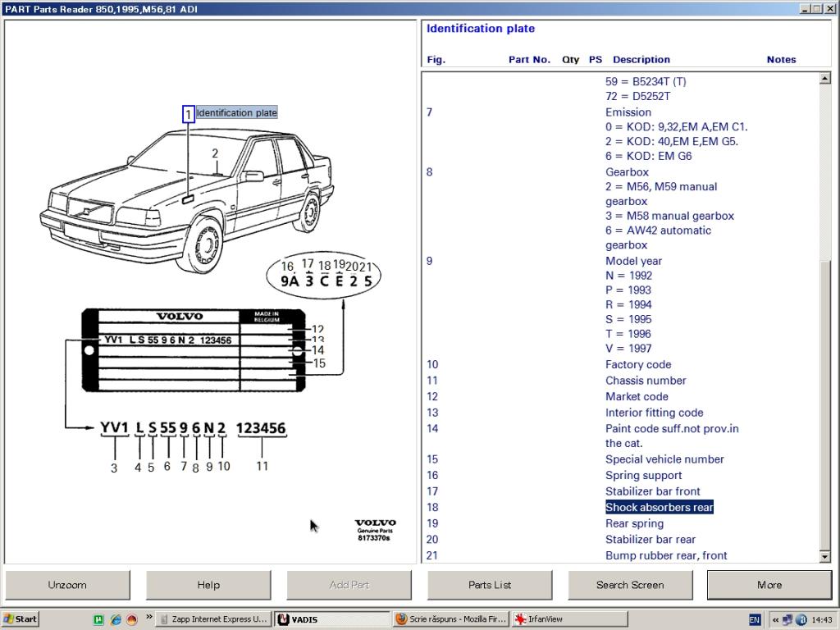Viewport: 840px width, 630px height.
Task: Click the parts list scrollbar thumb
Action: (x=825, y=404)
